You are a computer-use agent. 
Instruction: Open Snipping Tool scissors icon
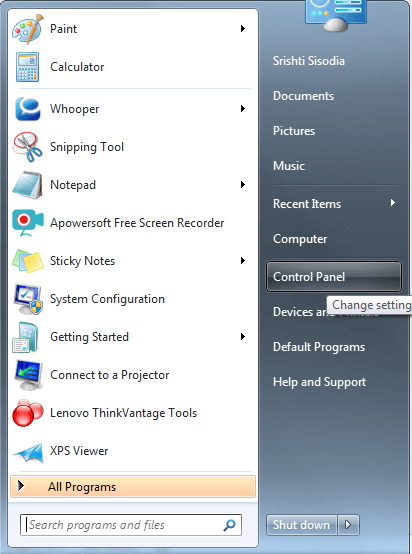[28, 147]
